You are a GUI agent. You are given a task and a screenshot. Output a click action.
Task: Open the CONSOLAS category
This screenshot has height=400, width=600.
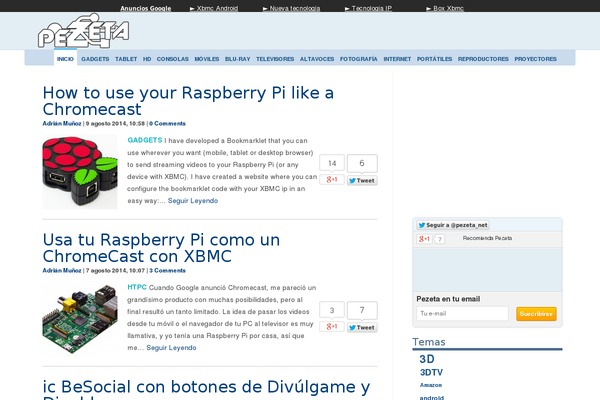[173, 59]
